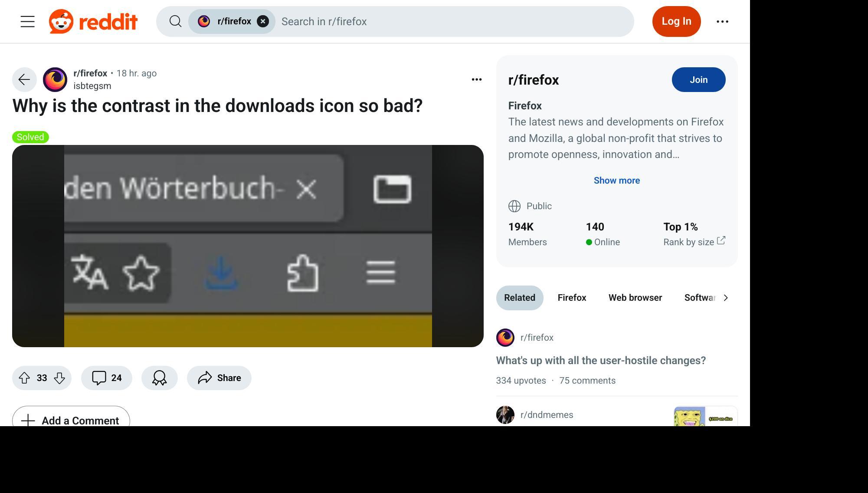Click the Solved flair label
868x493 pixels.
pos(30,137)
